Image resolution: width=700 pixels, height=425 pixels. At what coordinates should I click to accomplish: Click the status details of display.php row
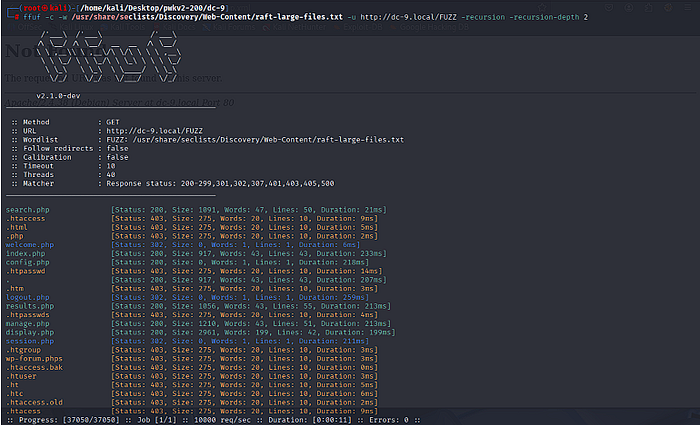coord(253,333)
